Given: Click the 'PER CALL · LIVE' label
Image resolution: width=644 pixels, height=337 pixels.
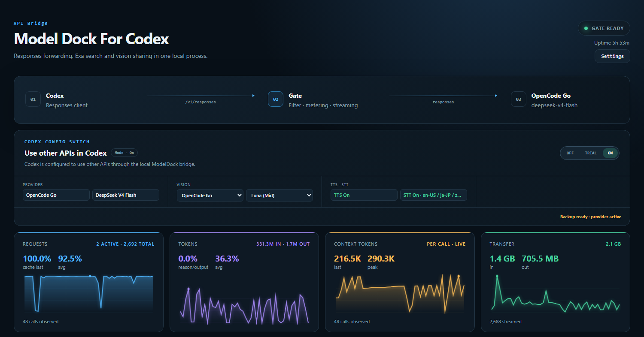Looking at the screenshot, I should (446, 244).
